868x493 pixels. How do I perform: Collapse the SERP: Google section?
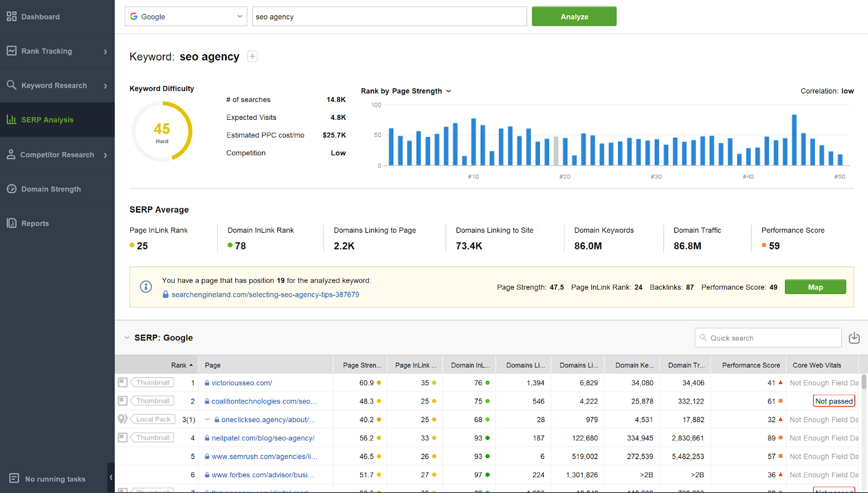click(127, 338)
